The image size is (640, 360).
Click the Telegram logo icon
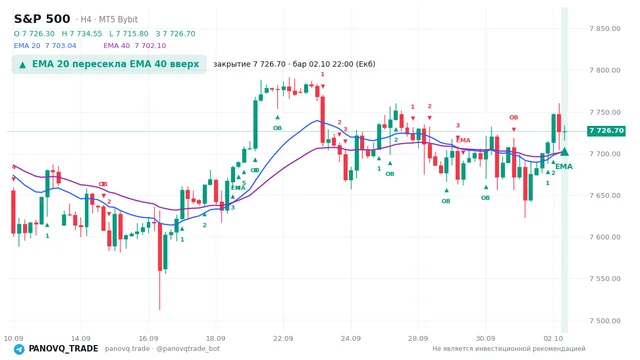pos(19,349)
